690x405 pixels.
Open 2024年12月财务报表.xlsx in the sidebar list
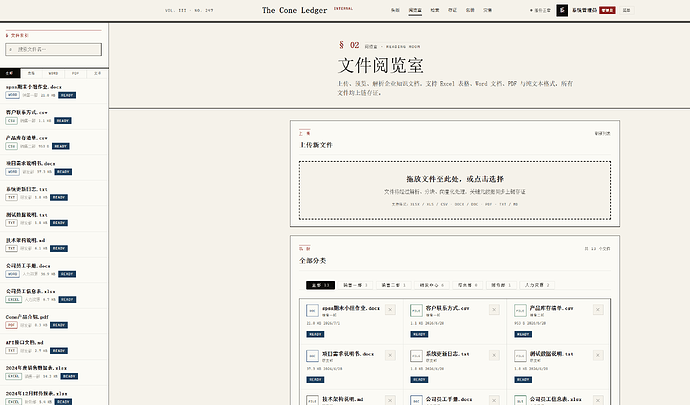click(x=54, y=396)
